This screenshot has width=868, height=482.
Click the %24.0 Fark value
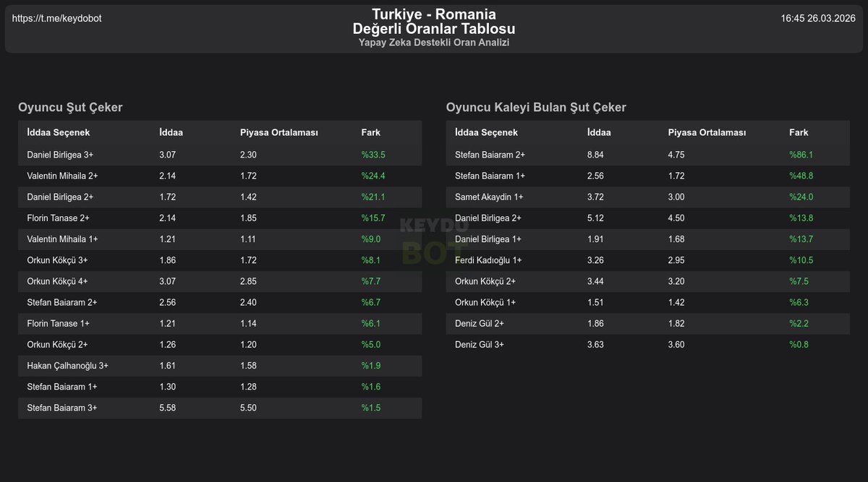[801, 197]
